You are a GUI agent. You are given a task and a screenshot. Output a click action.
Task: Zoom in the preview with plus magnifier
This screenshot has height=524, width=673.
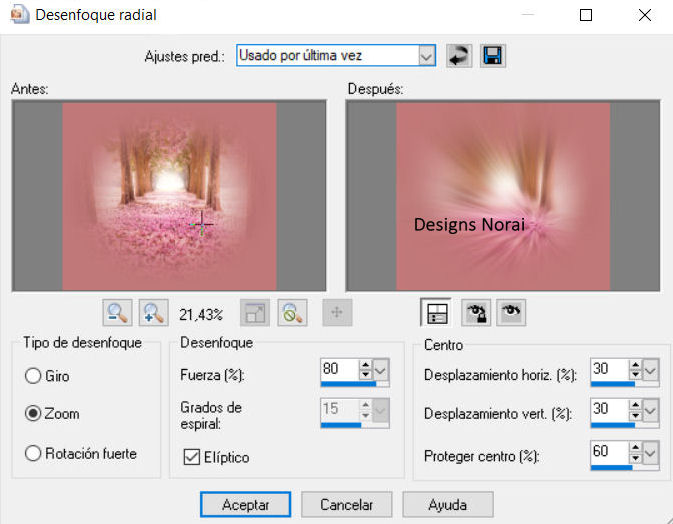(x=154, y=313)
